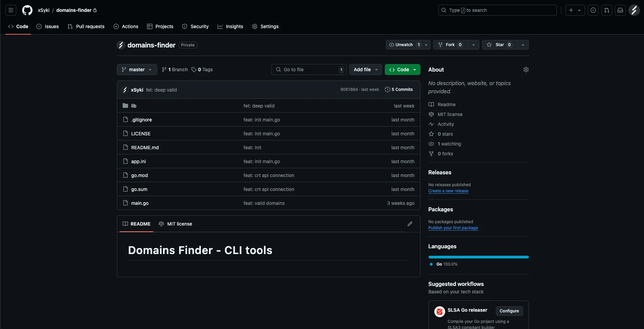The width and height of the screenshot is (644, 329).
Task: Open README.md in file list
Action: click(145, 148)
